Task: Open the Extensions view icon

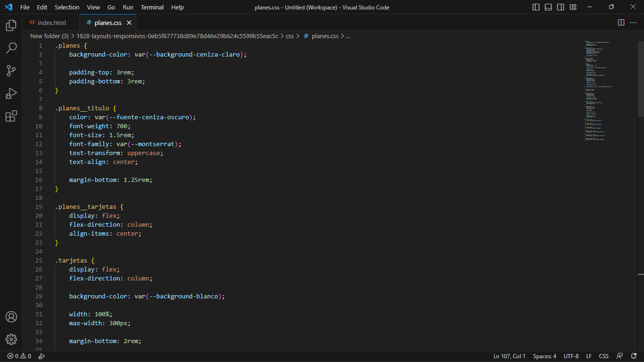Action: click(11, 116)
